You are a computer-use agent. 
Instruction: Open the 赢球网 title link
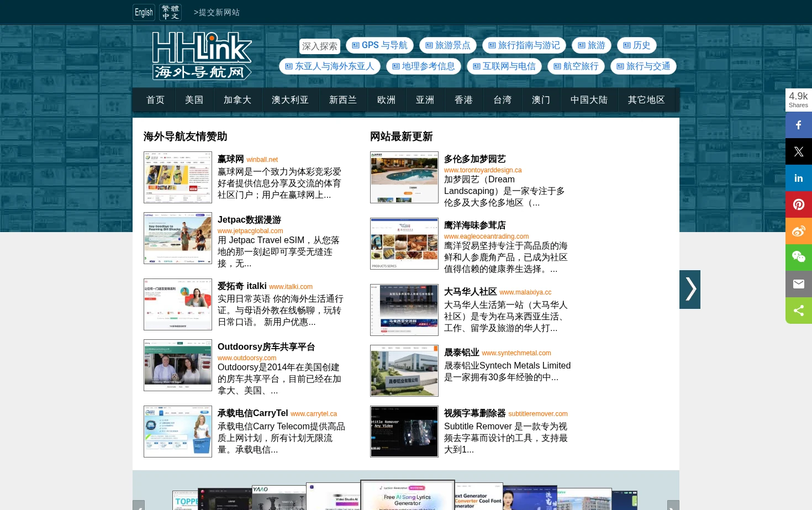230,159
